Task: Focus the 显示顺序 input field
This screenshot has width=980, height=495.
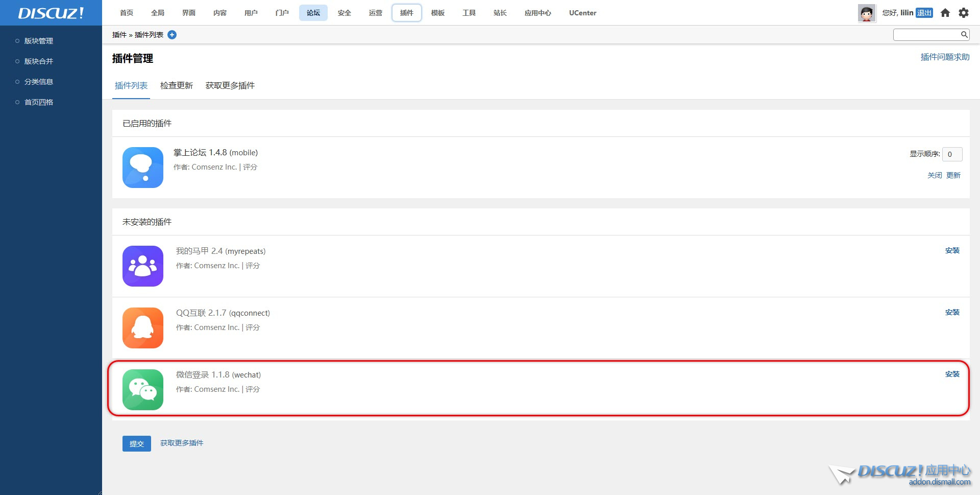Action: click(x=952, y=154)
